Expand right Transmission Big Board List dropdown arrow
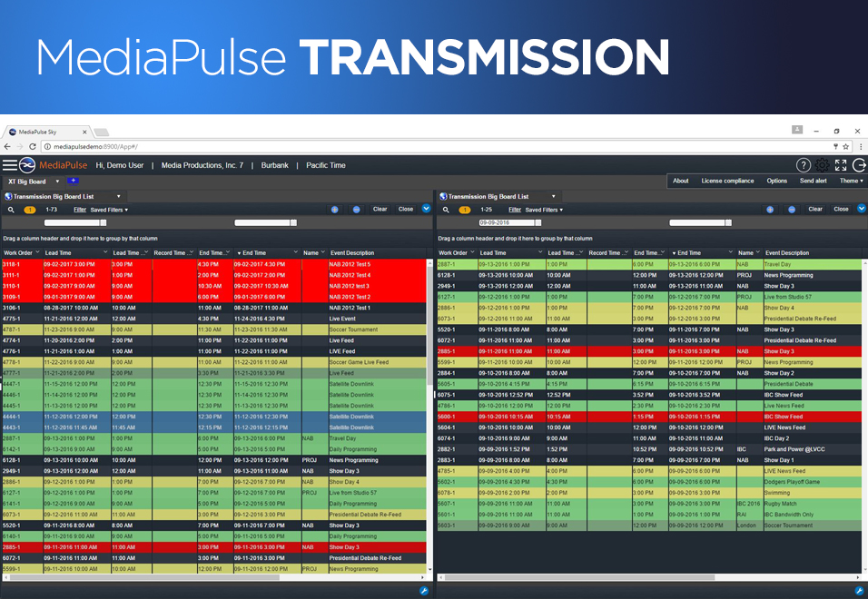 point(553,196)
